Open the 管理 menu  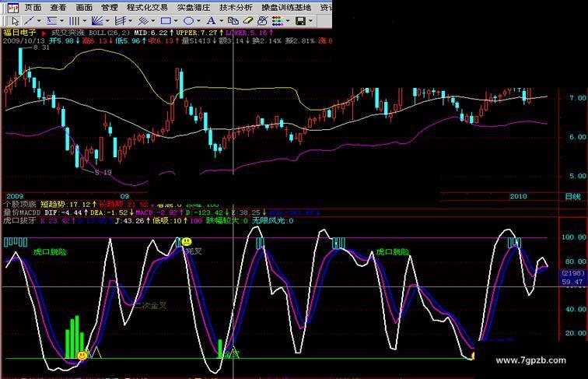110,8
